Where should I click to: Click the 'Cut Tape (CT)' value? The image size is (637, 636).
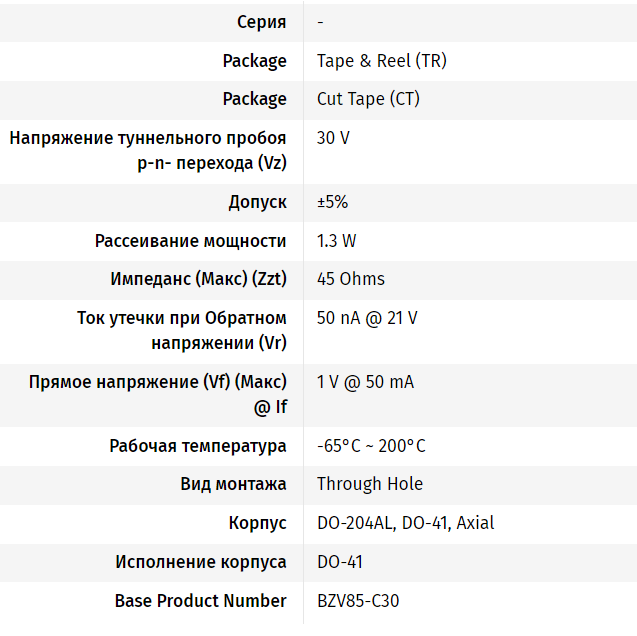[368, 99]
